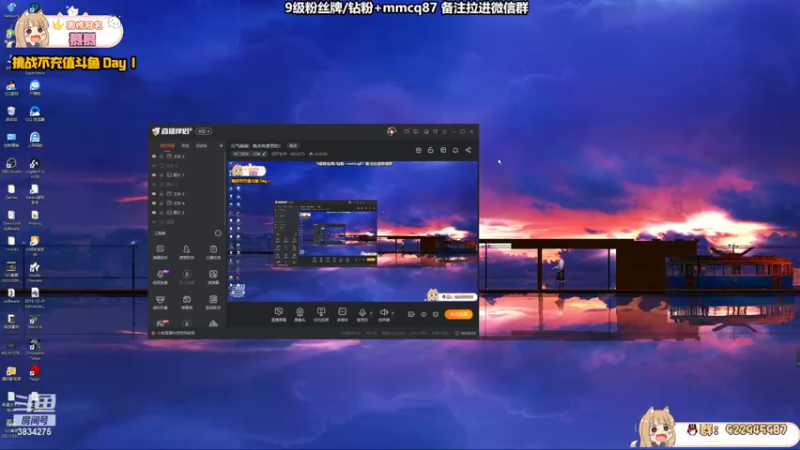Click the pencil edit icon next to category
Image resolution: width=800 pixels, height=450 pixels.
[264, 154]
